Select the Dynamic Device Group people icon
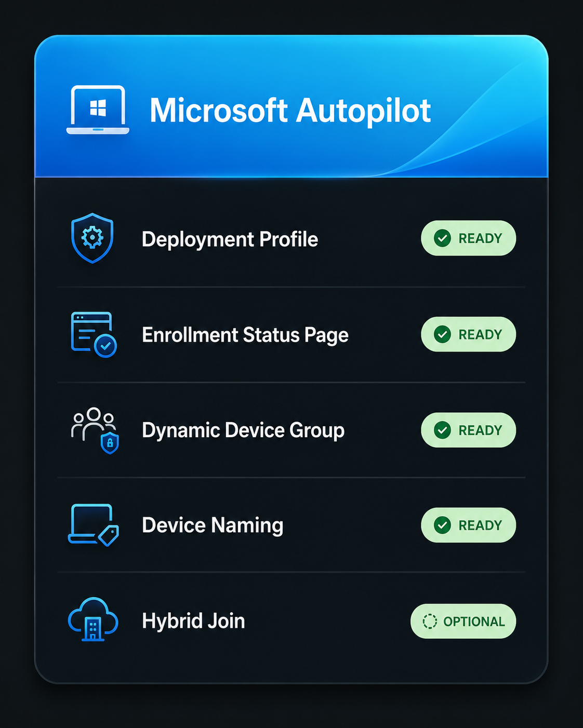 [95, 430]
